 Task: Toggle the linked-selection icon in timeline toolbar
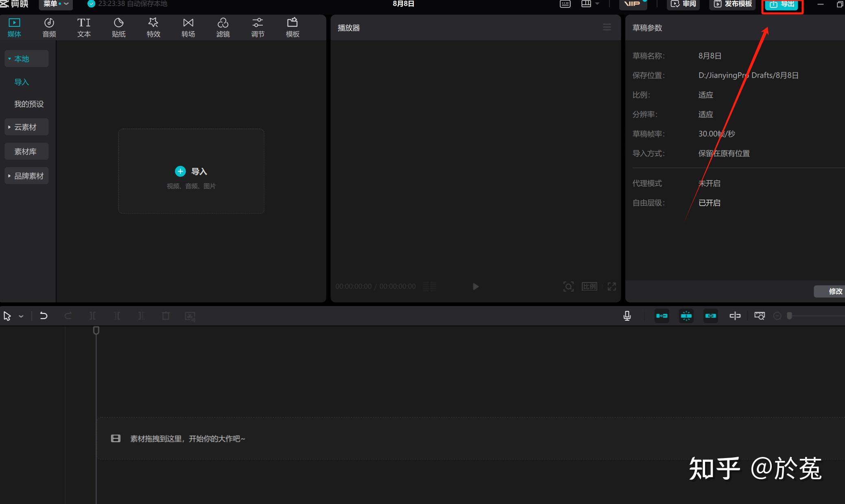pos(710,316)
